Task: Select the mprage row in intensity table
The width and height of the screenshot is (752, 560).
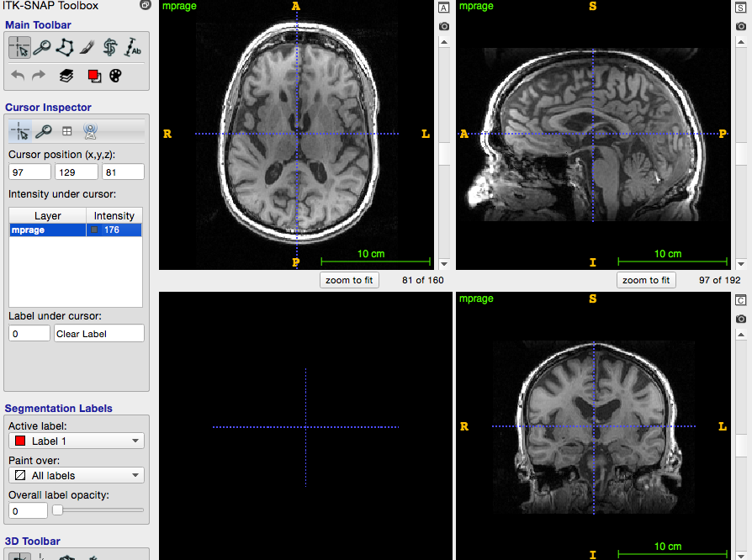Action: 76,230
